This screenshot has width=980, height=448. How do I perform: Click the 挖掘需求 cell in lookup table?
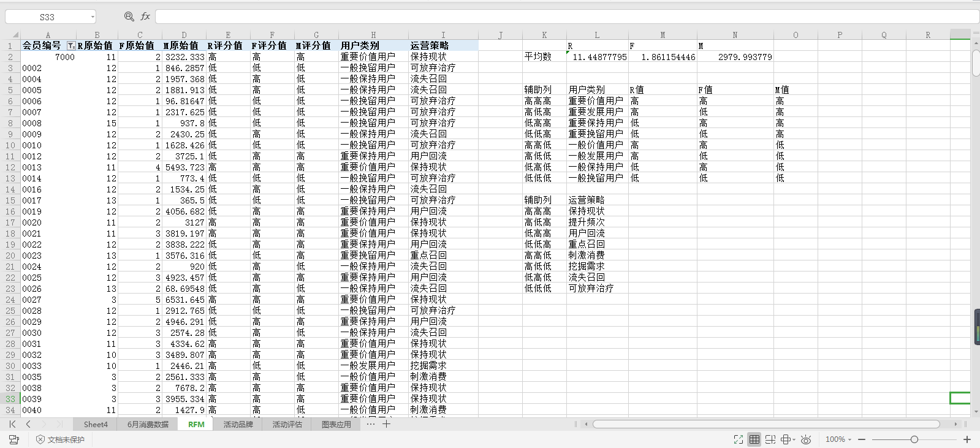pyautogui.click(x=598, y=267)
